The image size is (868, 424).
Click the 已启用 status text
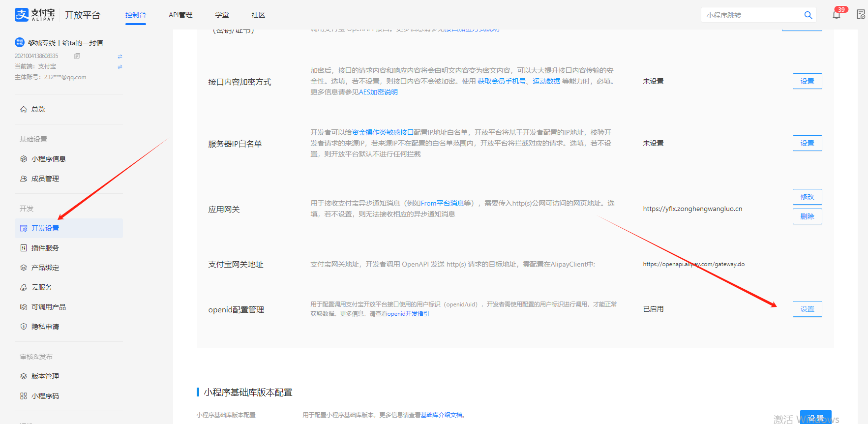[x=653, y=309]
